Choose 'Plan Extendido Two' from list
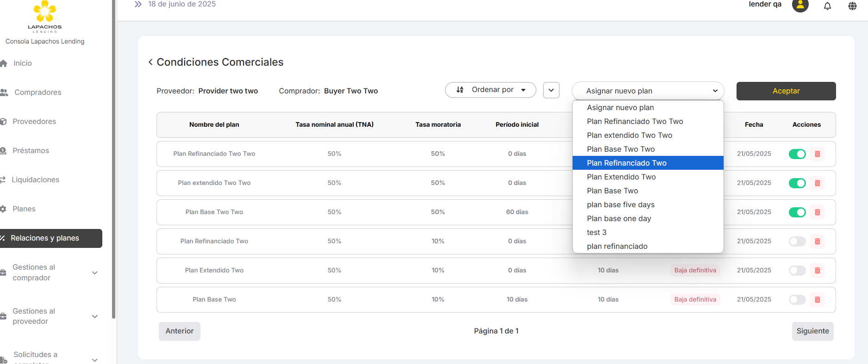Viewport: 868px width, 364px height. (x=621, y=177)
